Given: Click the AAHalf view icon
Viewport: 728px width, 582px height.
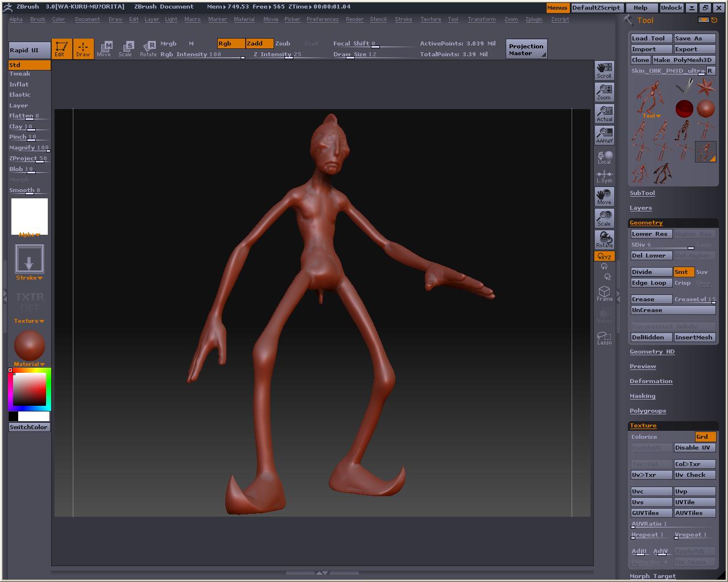Looking at the screenshot, I should coord(604,135).
